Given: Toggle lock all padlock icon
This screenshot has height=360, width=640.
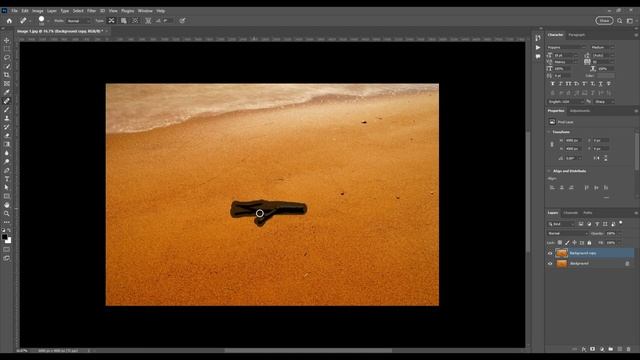Looking at the screenshot, I should [x=589, y=243].
